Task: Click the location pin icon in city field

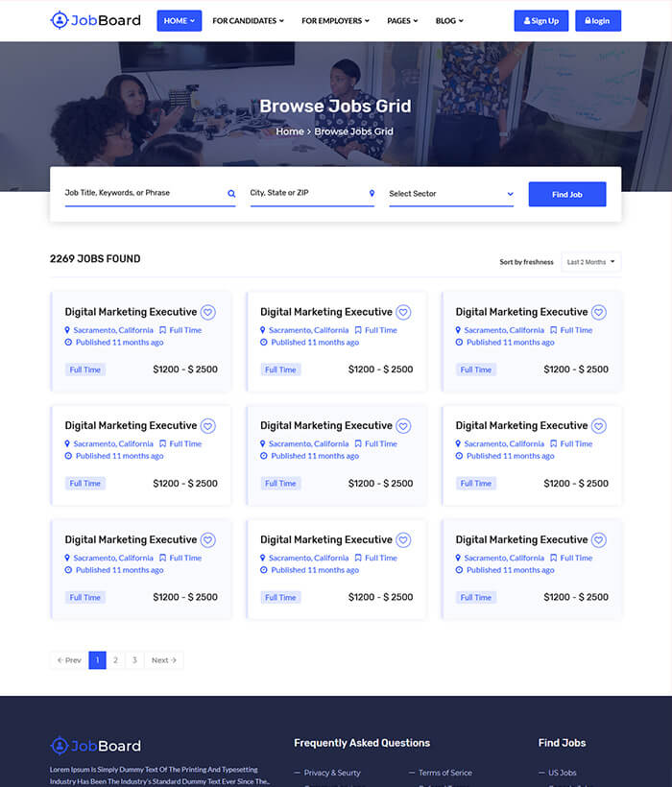Action: pyautogui.click(x=372, y=193)
